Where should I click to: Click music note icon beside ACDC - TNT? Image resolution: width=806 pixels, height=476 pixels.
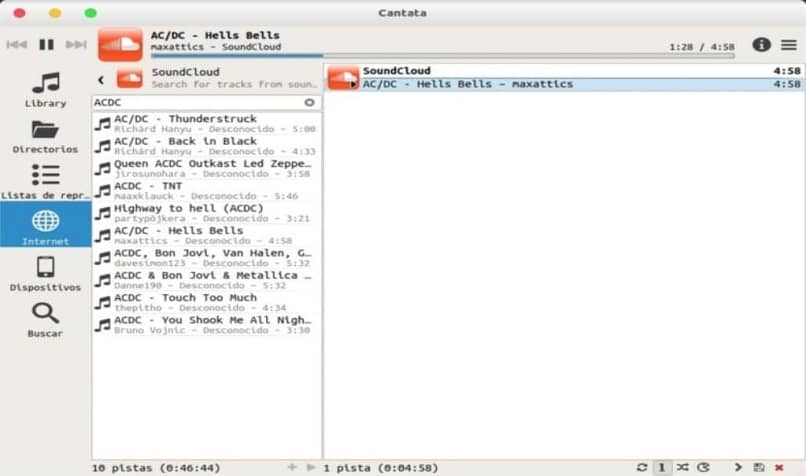click(x=103, y=191)
